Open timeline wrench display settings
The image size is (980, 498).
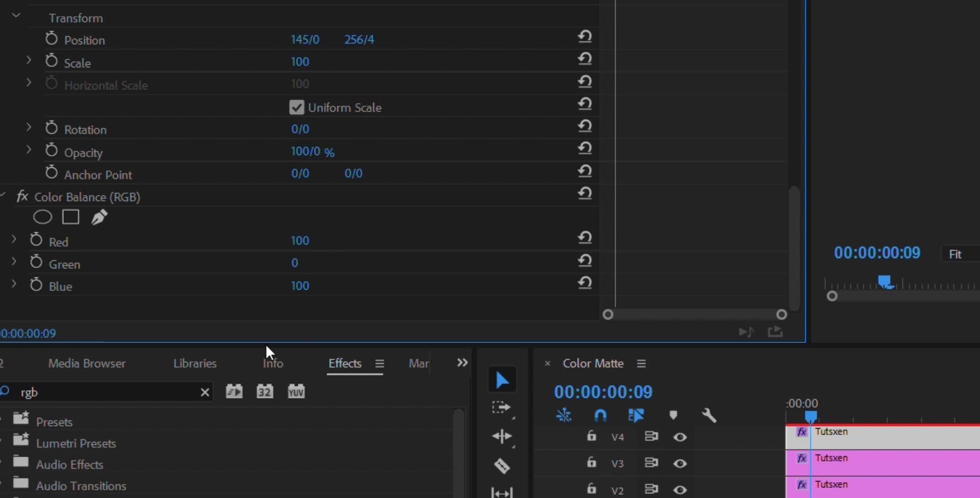pos(709,415)
